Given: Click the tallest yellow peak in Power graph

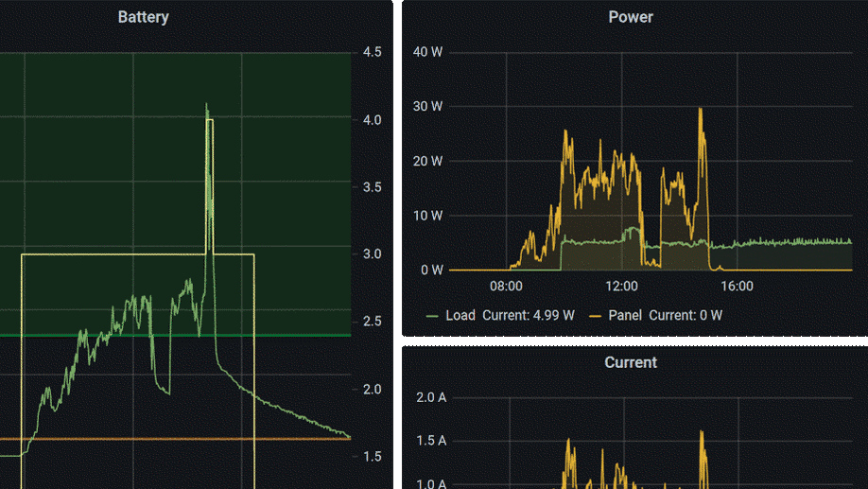Looking at the screenshot, I should (x=701, y=110).
